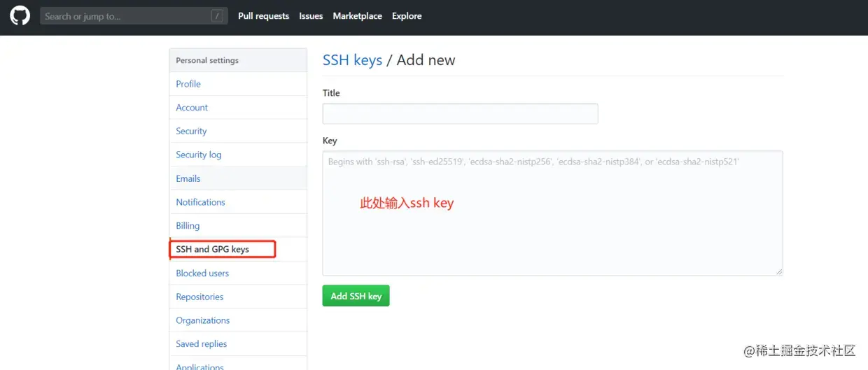Click the SSH keys breadcrumb link
The height and width of the screenshot is (370, 868).
(352, 60)
